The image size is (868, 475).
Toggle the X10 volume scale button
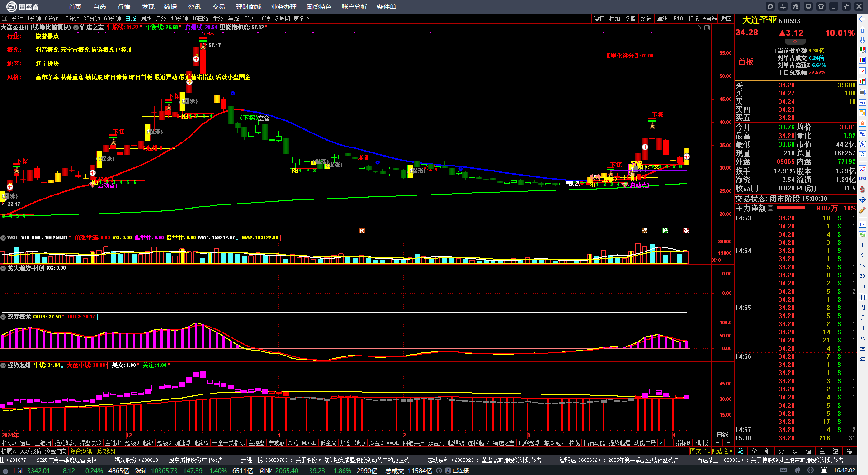coord(717,260)
